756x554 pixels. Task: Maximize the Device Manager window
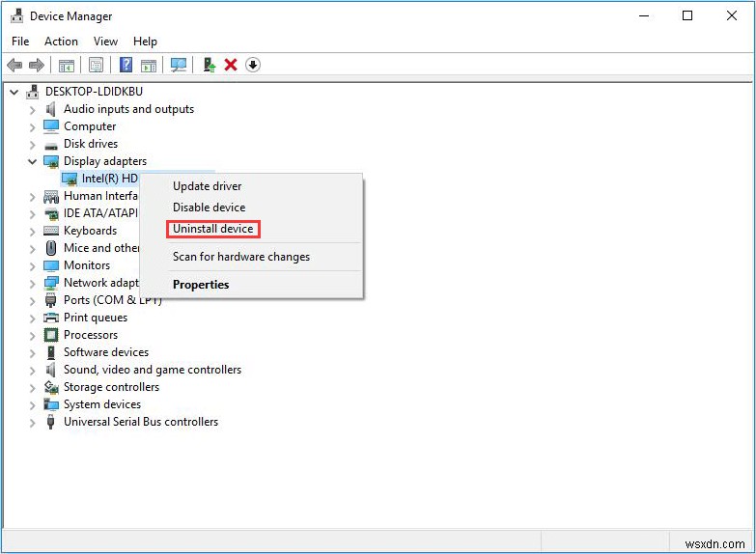pos(687,15)
